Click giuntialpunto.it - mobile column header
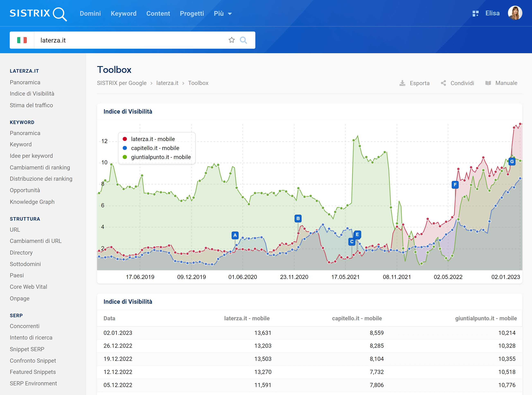Viewport: 532px width, 395px height. click(486, 318)
